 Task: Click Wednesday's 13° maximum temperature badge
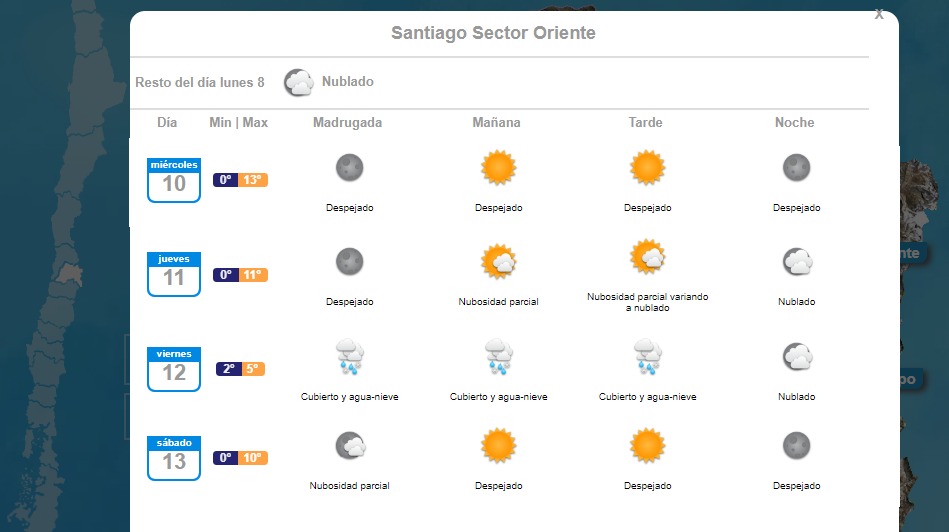coord(253,180)
